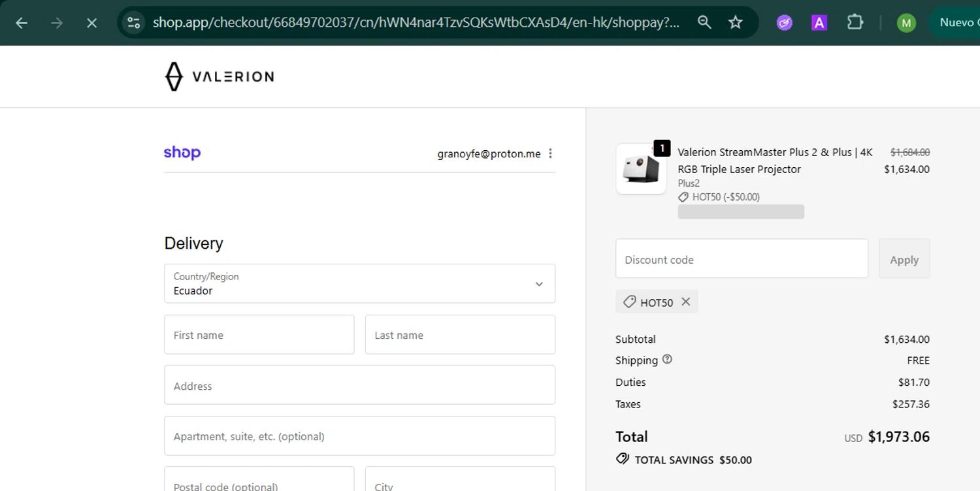This screenshot has width=980, height=491.
Task: Click the zoom magnifier icon in address bar
Action: tap(704, 22)
